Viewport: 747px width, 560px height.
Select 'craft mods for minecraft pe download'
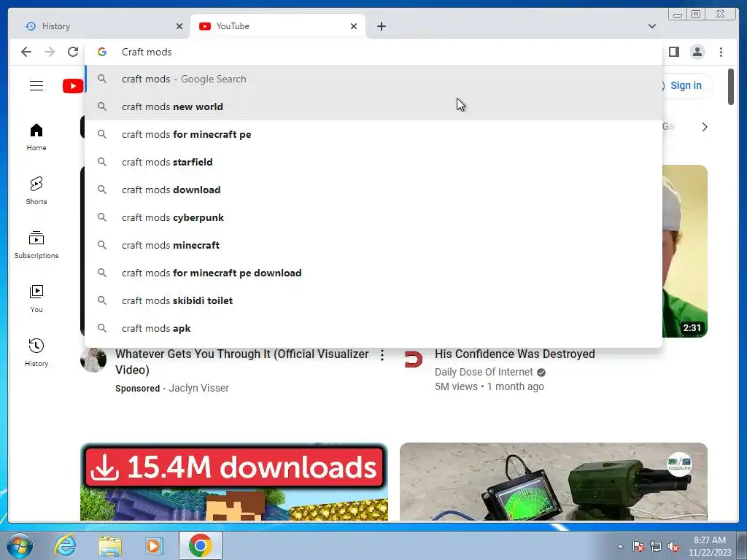pos(373,273)
